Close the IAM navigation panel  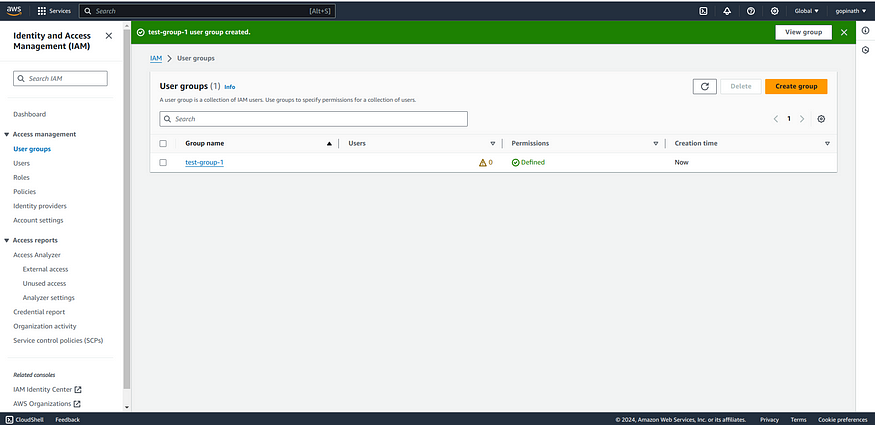[109, 36]
